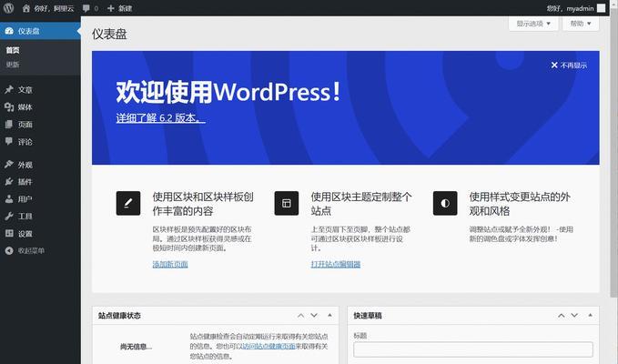Viewport: 618px width, 364px height.
Task: Collapse the 快速草稿 panel
Action: [590, 315]
